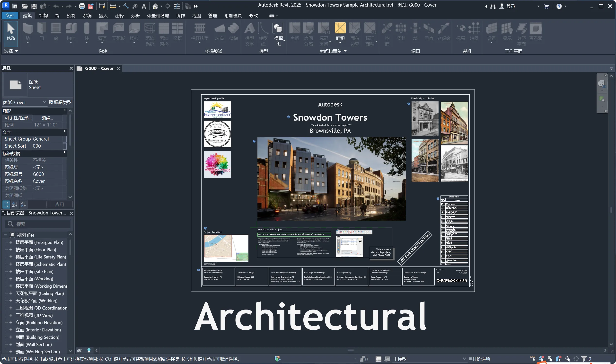Screen dimensions: 616x364
Task: Open the 主模型 design options dropdown
Action: click(464, 359)
